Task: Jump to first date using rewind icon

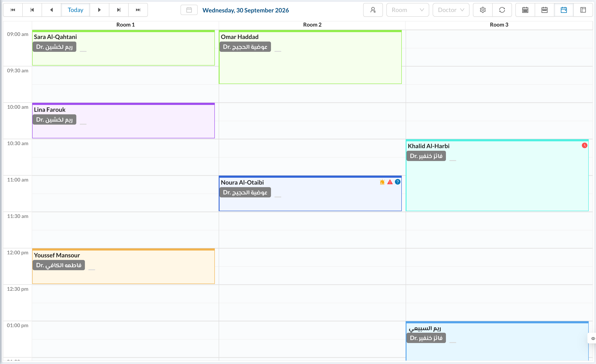Action: click(x=13, y=10)
